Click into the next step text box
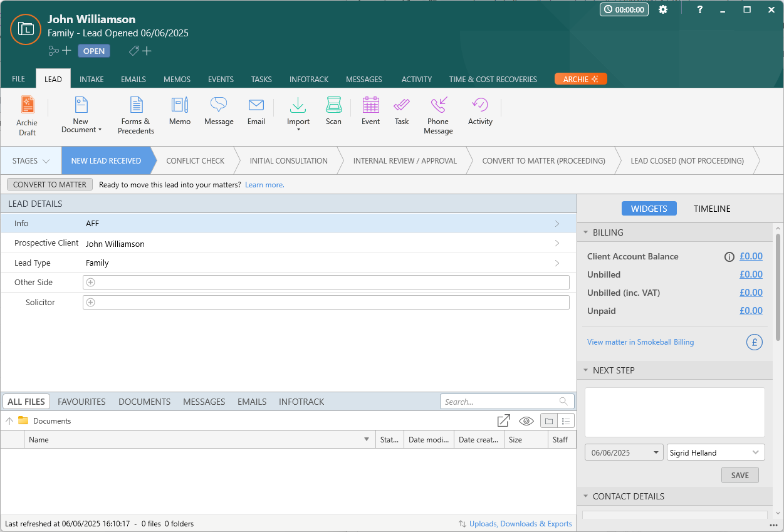 pos(675,412)
